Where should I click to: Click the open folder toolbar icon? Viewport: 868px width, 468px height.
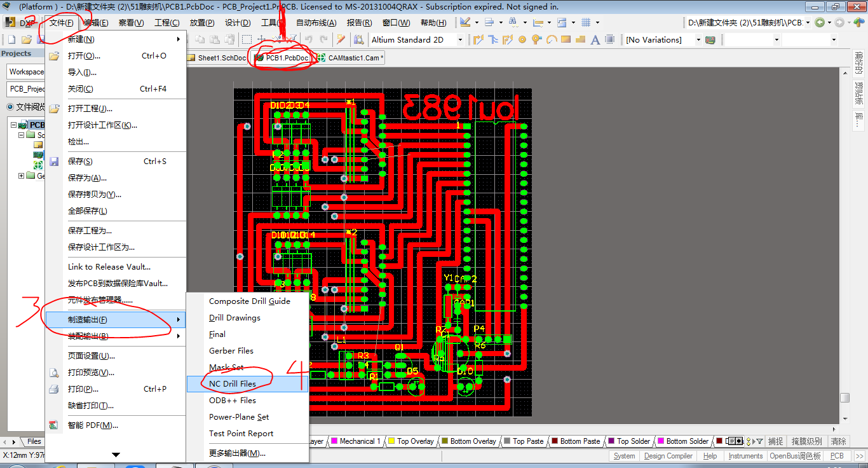point(27,39)
